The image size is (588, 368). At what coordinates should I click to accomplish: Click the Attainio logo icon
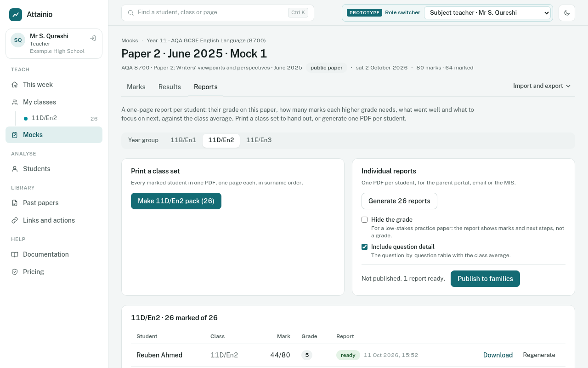point(16,15)
